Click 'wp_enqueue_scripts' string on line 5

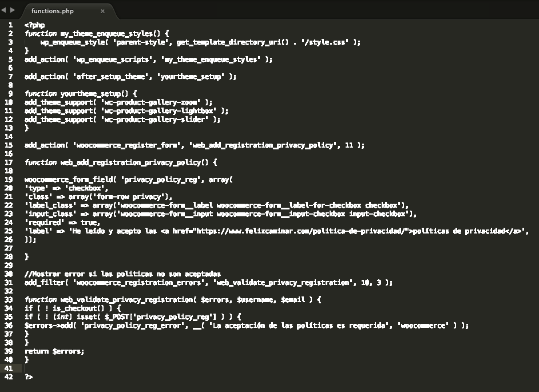point(113,60)
